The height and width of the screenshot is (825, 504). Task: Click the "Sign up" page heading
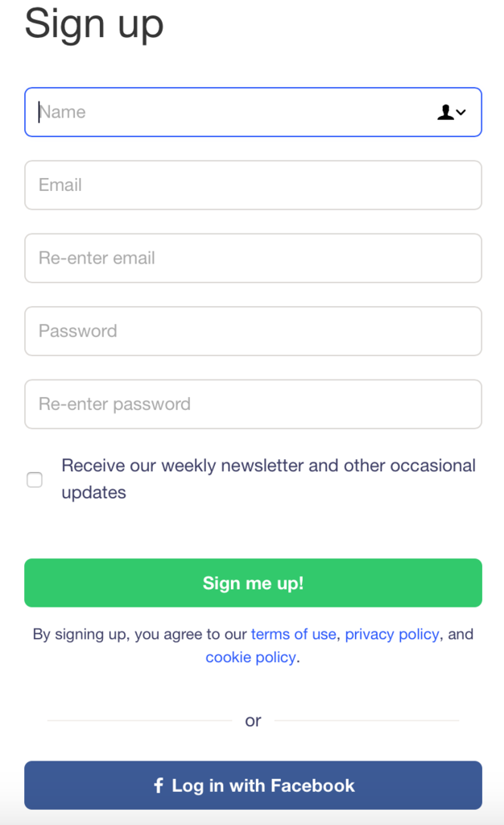pos(94,23)
